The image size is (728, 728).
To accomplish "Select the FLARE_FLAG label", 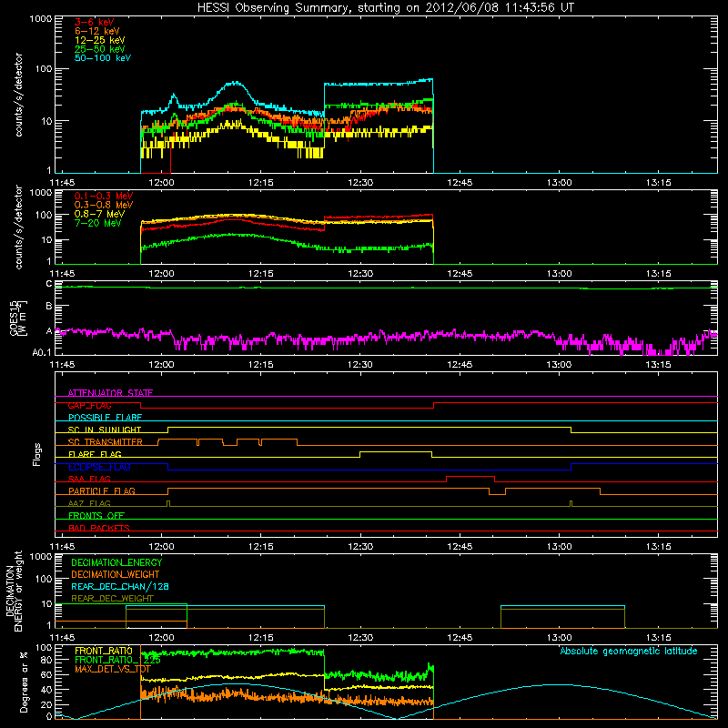I will pyautogui.click(x=95, y=454).
